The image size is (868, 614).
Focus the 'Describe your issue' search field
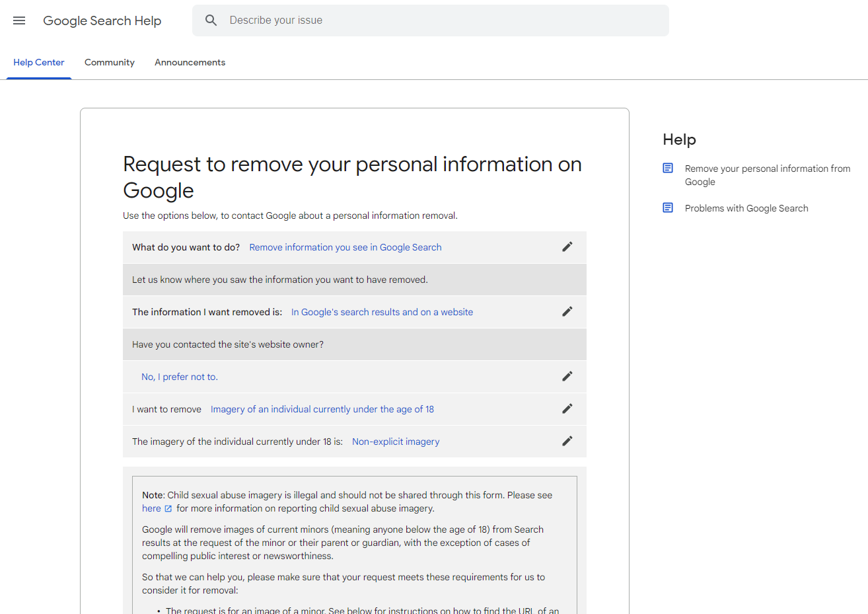(x=431, y=20)
